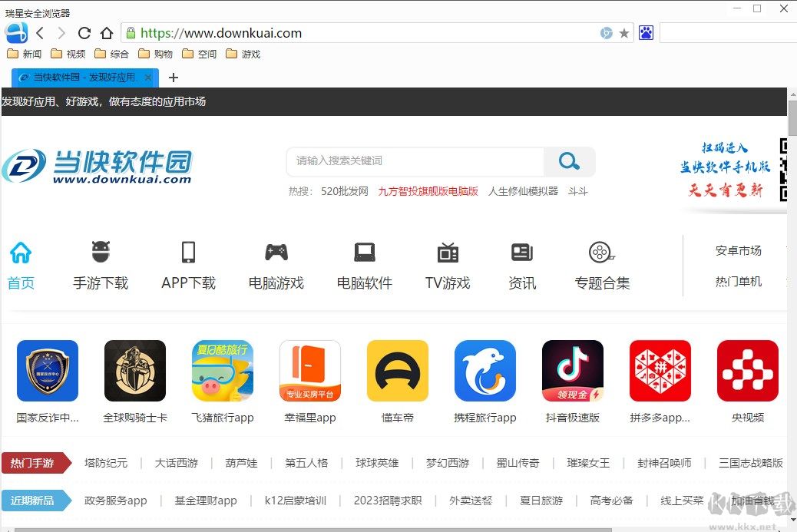Image resolution: width=797 pixels, height=532 pixels.
Task: Click the browser forward arrow
Action: pyautogui.click(x=61, y=34)
